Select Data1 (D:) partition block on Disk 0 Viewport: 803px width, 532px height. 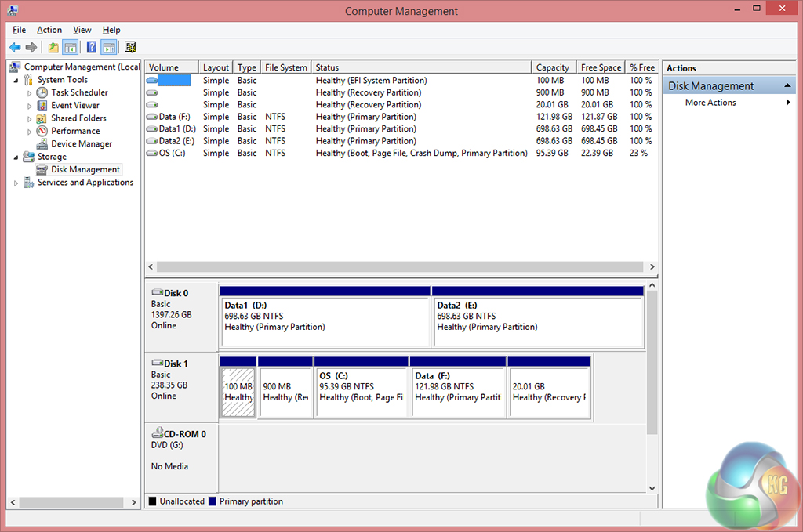(325, 317)
